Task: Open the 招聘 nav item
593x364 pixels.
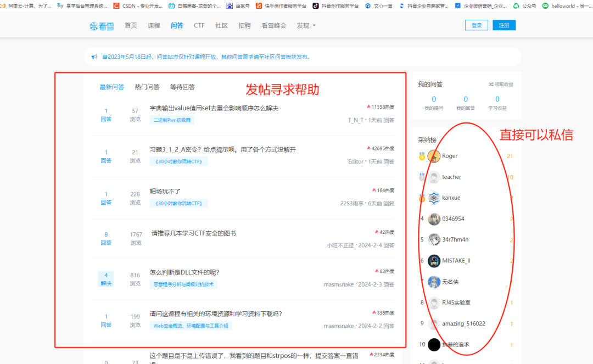Action: click(245, 26)
